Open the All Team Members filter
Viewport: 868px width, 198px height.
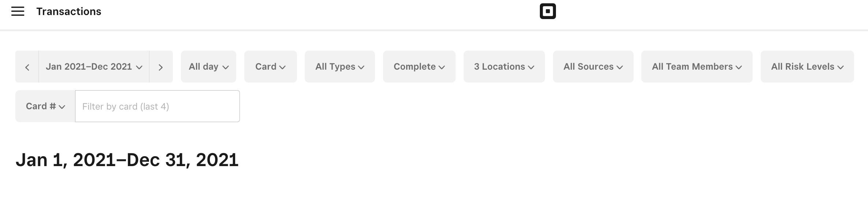click(x=697, y=67)
